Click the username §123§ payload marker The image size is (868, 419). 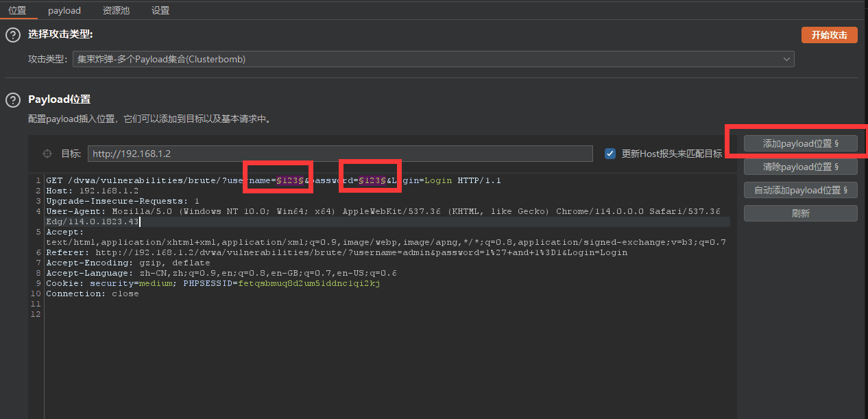coord(289,180)
